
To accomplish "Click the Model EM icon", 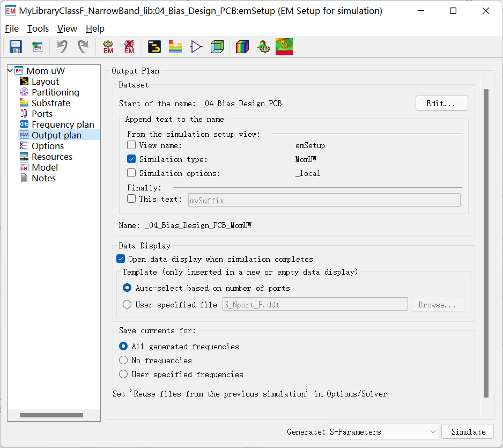I will [24, 167].
